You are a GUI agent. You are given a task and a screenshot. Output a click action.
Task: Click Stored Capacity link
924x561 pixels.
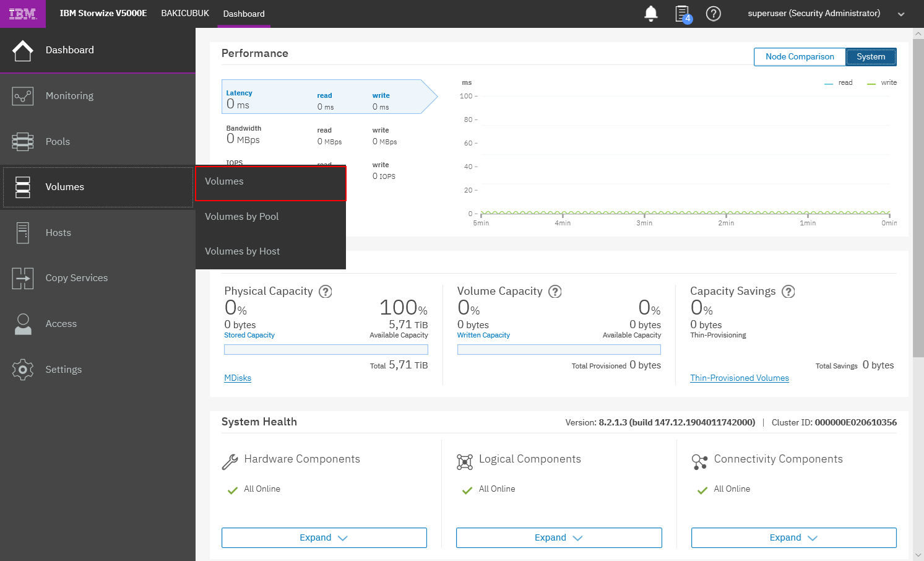[x=249, y=335]
